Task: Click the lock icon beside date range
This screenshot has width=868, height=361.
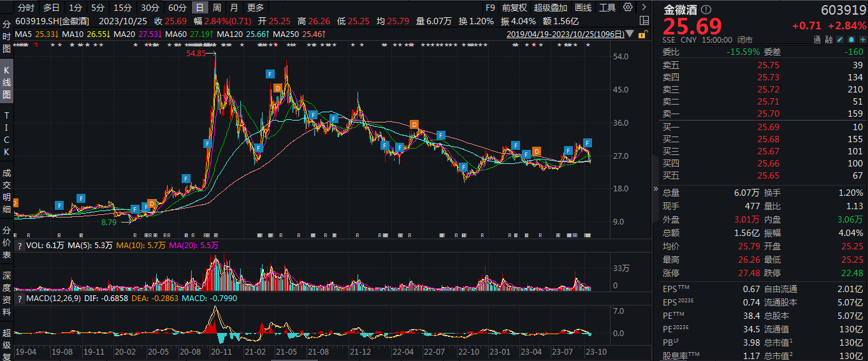Action: (x=643, y=34)
